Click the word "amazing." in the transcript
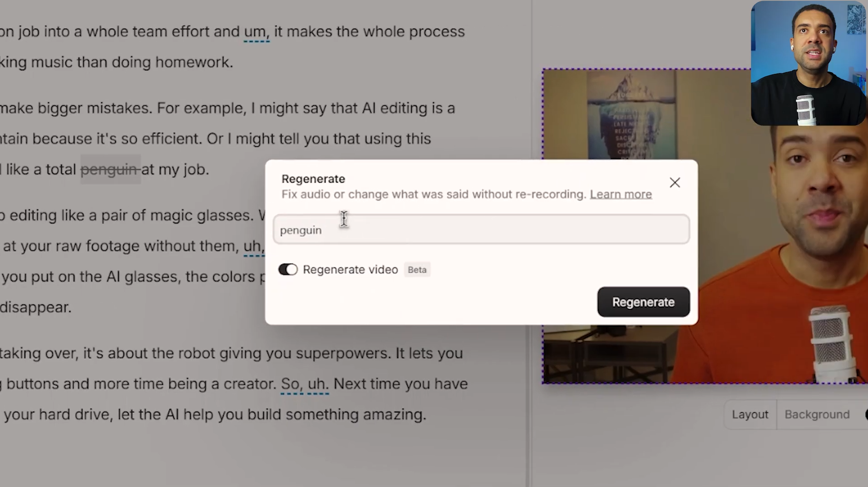 395,414
